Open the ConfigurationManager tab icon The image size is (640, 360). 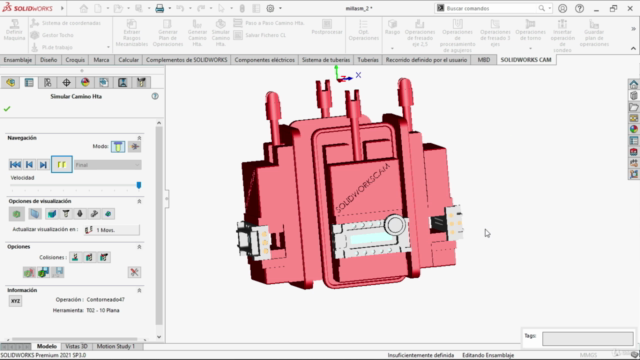(x=47, y=82)
